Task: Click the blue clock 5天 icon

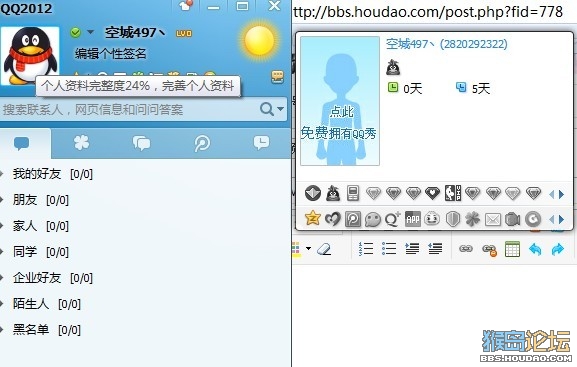Action: click(x=461, y=87)
